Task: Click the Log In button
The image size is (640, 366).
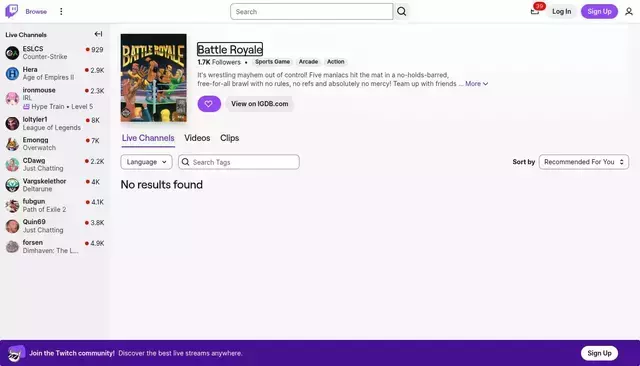Action: [562, 11]
